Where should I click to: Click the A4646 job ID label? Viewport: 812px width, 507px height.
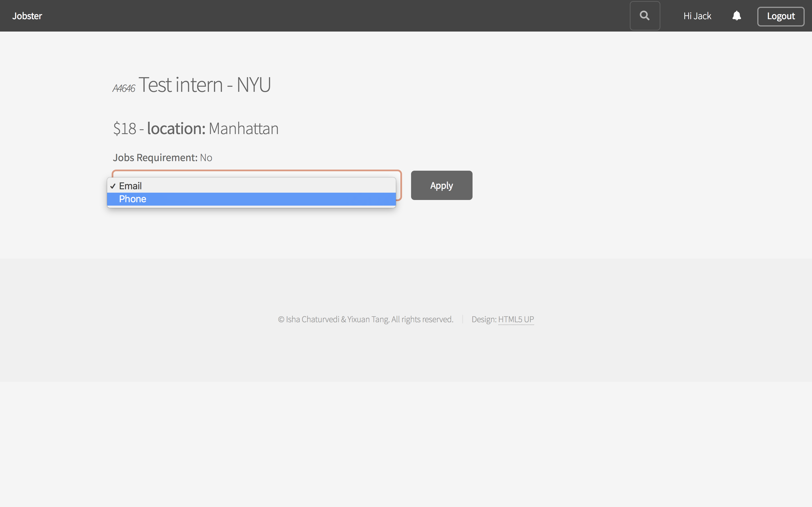[124, 88]
